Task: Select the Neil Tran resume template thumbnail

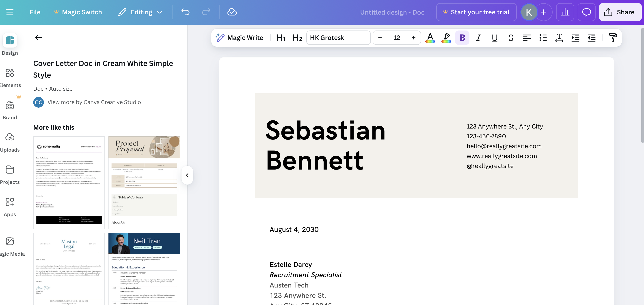Action: (x=144, y=268)
